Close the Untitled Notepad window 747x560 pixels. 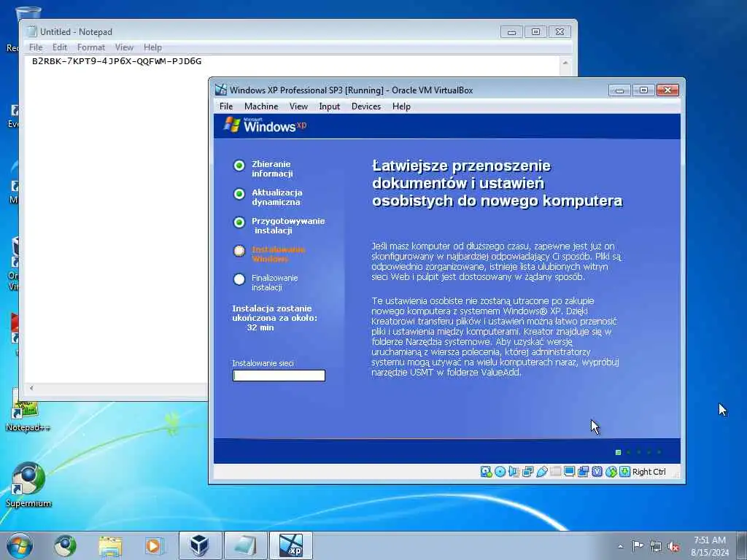(560, 32)
